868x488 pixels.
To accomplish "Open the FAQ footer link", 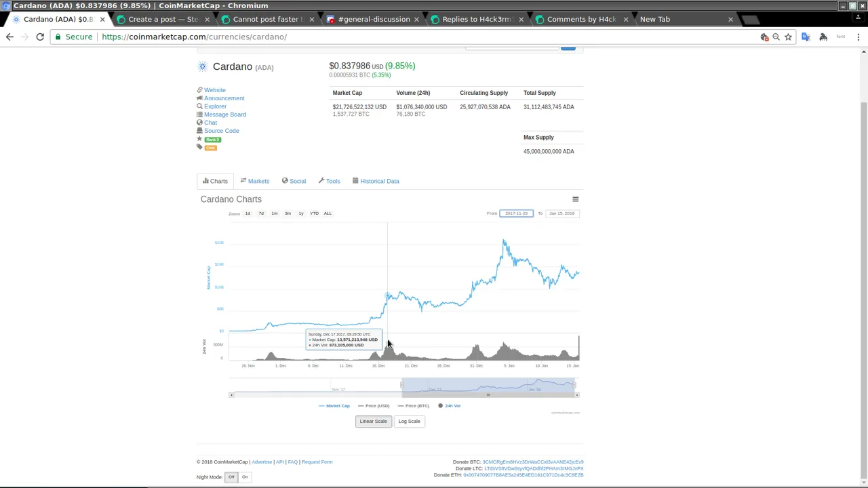I will click(292, 462).
